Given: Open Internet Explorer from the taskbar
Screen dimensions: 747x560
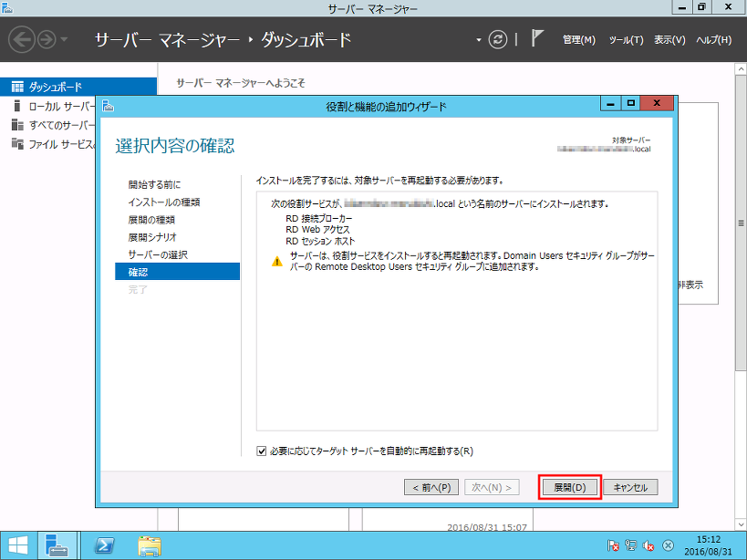Looking at the screenshot, I should [105, 545].
